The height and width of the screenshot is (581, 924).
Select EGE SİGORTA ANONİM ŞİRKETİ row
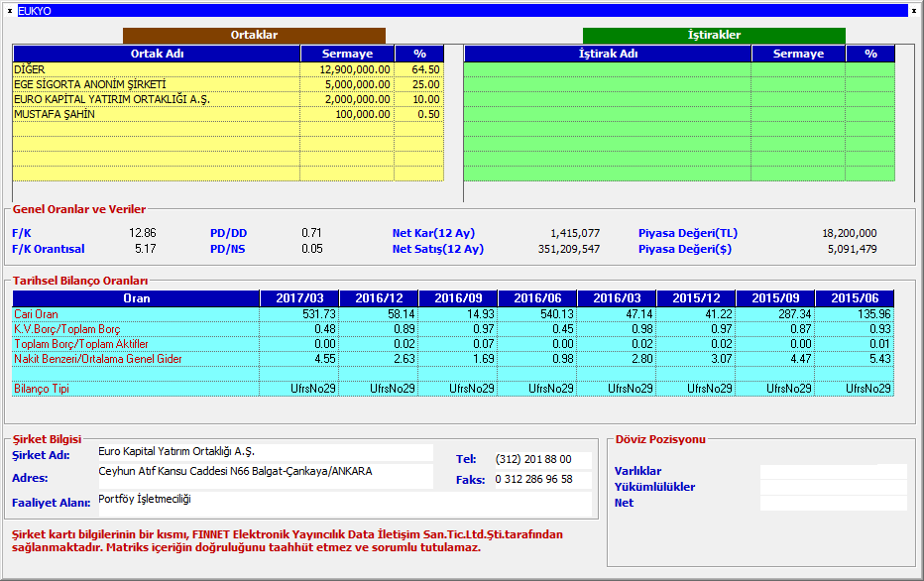(228, 84)
